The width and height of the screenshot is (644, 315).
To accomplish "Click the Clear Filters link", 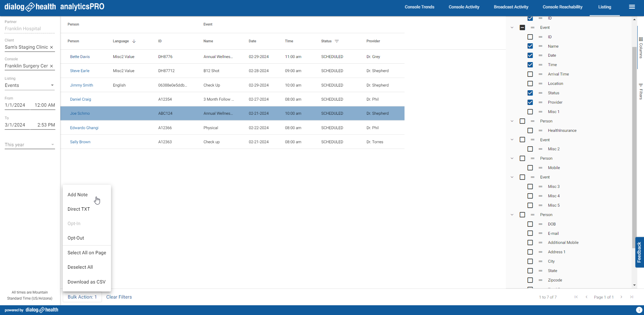I will tap(119, 297).
